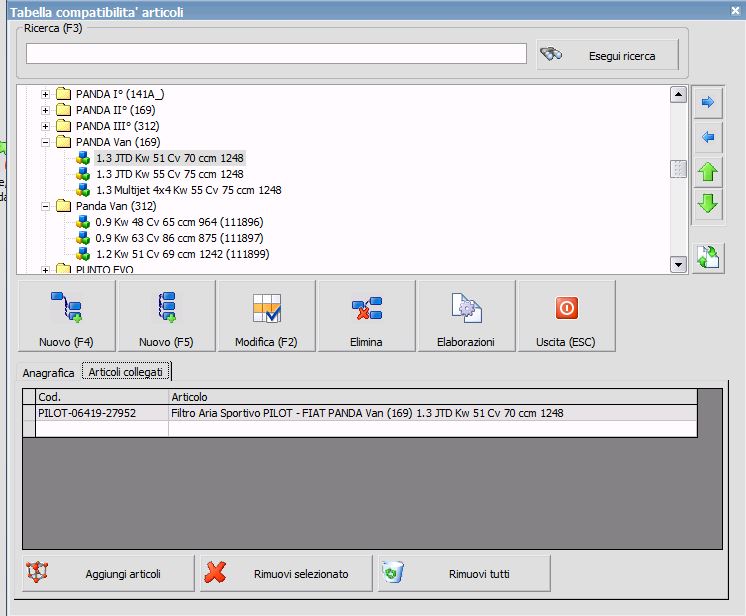Click Uscita (ESC) exit button

point(566,316)
